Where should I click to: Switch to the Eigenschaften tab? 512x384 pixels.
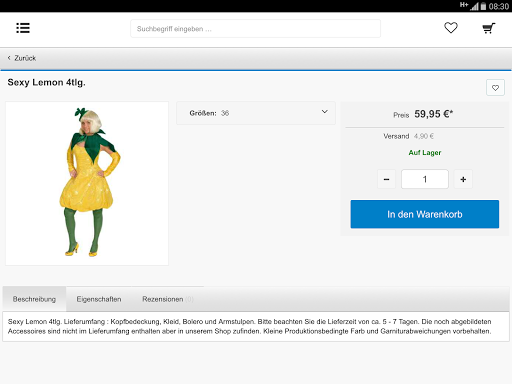(99, 299)
